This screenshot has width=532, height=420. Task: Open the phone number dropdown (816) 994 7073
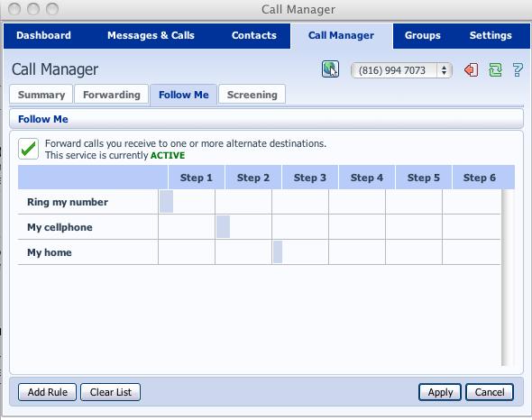[401, 70]
